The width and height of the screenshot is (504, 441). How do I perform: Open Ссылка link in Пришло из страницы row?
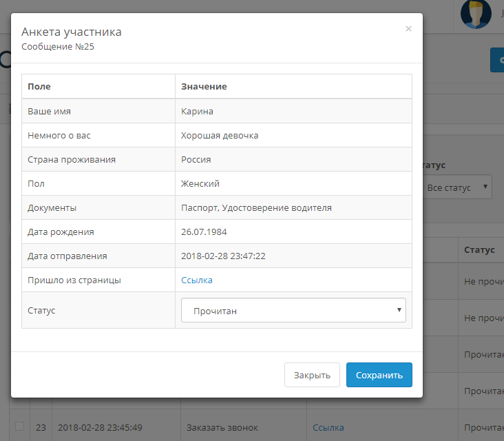tap(197, 280)
